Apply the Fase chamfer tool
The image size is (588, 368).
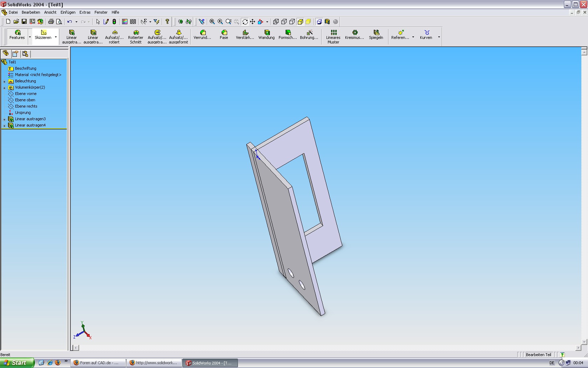224,35
